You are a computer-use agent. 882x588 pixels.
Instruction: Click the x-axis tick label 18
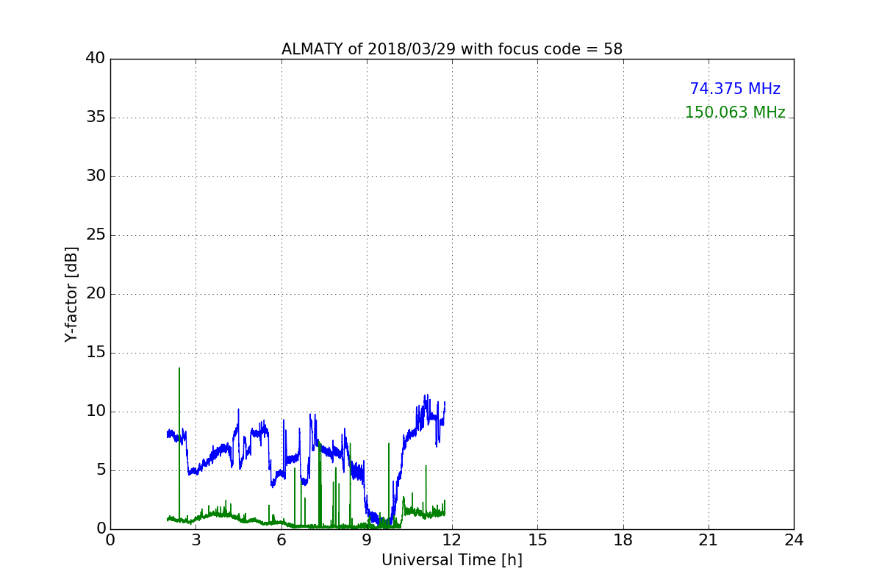pyautogui.click(x=623, y=540)
